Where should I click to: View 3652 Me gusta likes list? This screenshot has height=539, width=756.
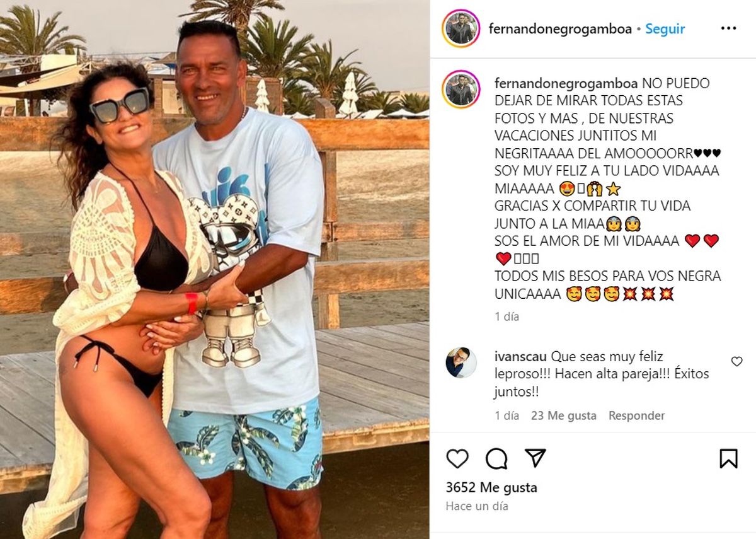[491, 487]
